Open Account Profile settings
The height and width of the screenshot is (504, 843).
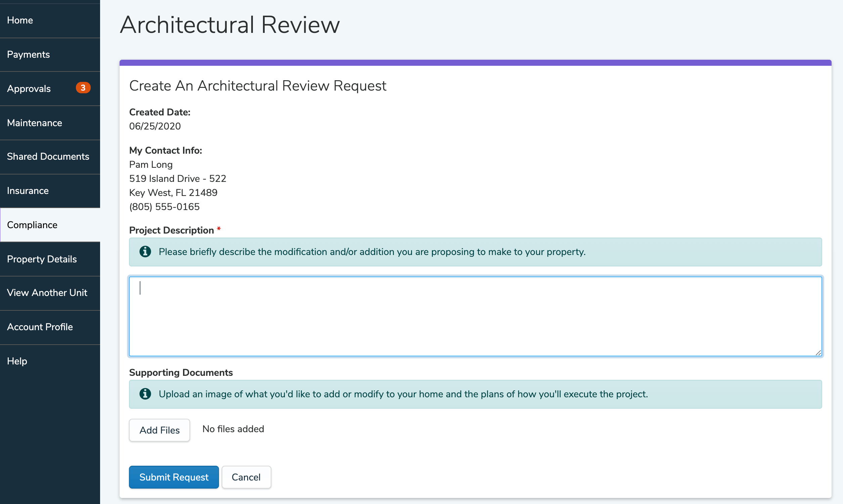pos(40,327)
